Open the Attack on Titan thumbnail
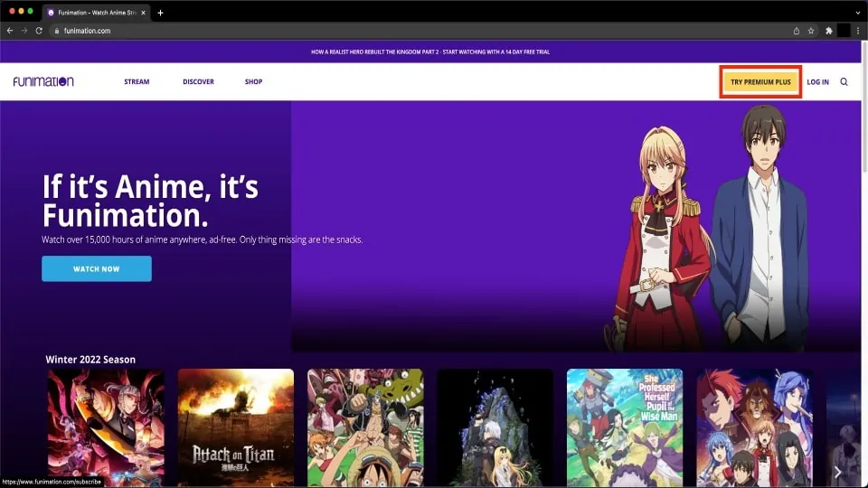The width and height of the screenshot is (868, 488). point(236,427)
